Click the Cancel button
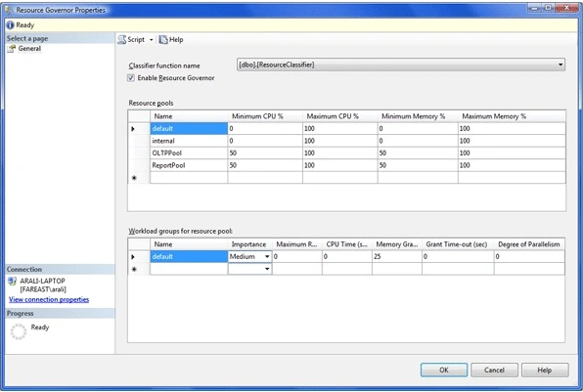The width and height of the screenshot is (583, 392). pyautogui.click(x=494, y=370)
